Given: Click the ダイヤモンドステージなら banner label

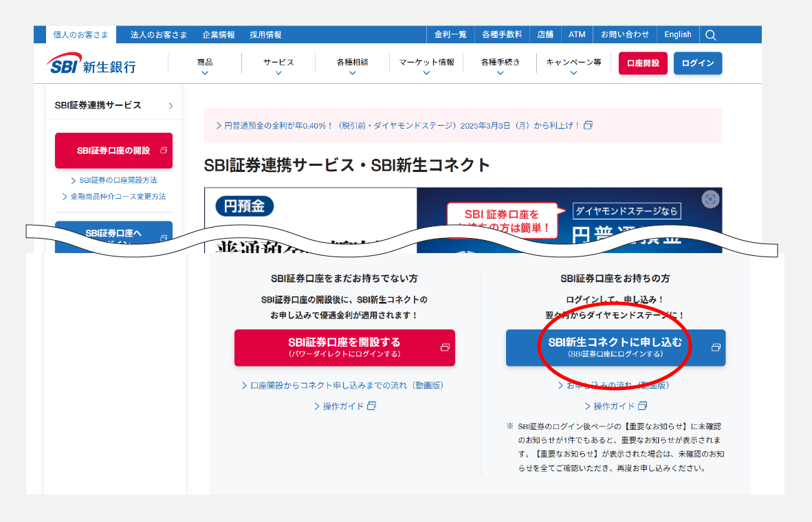Looking at the screenshot, I should 626,211.
